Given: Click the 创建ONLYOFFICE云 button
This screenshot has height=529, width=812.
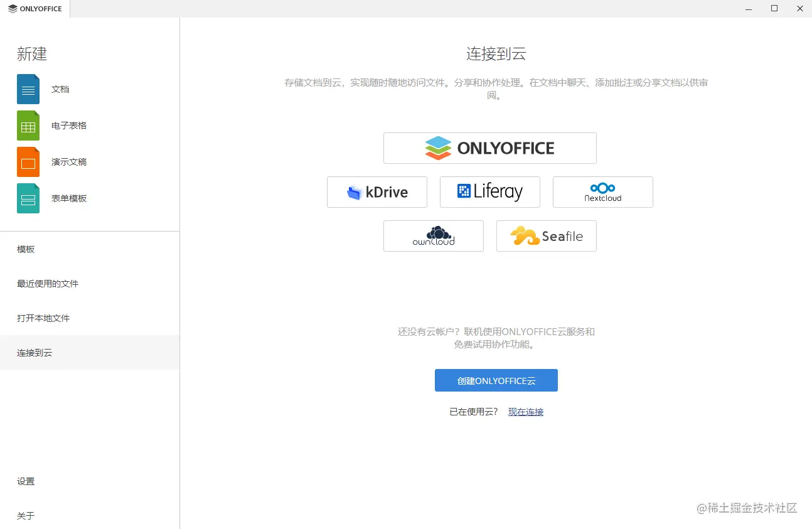Looking at the screenshot, I should pyautogui.click(x=496, y=380).
